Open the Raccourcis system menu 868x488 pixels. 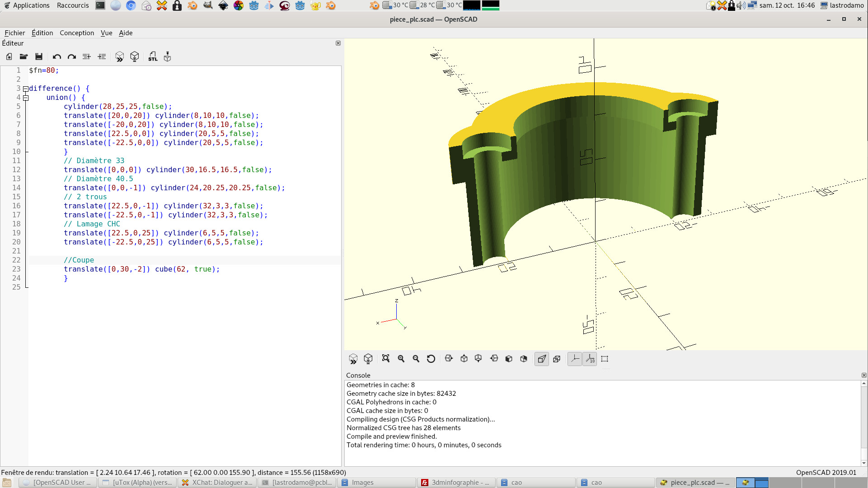click(x=73, y=5)
